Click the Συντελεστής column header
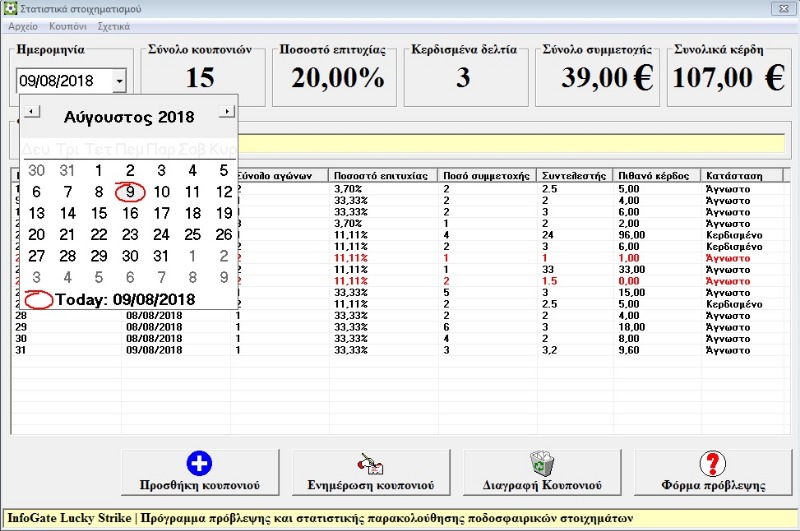Image resolution: width=800 pixels, height=531 pixels. 574,175
